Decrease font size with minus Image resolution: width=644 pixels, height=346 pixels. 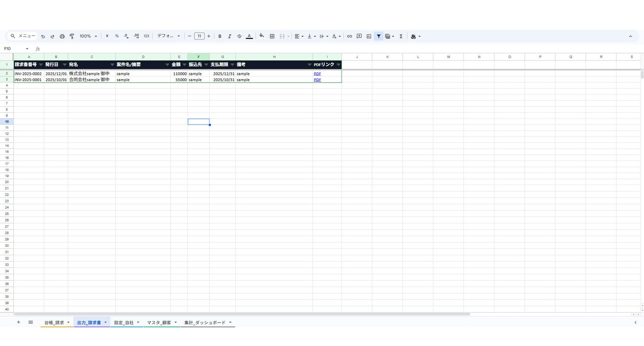coord(190,36)
